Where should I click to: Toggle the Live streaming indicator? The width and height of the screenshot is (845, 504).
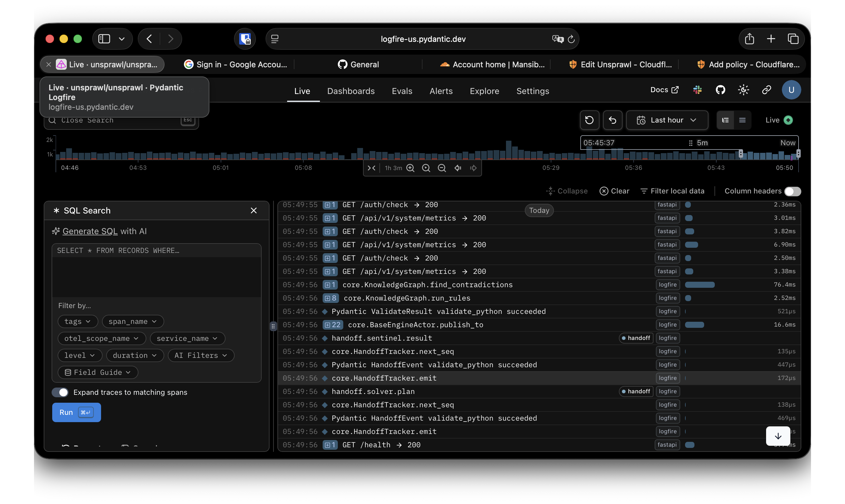point(788,120)
